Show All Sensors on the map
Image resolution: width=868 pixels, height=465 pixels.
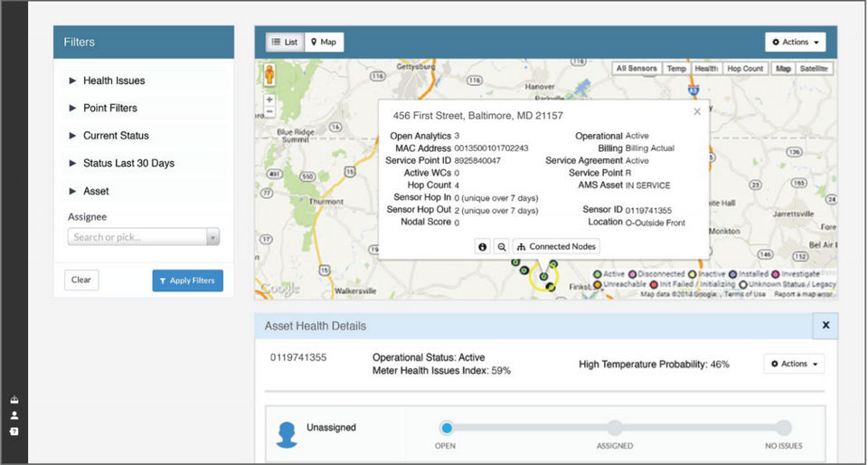pyautogui.click(x=637, y=69)
